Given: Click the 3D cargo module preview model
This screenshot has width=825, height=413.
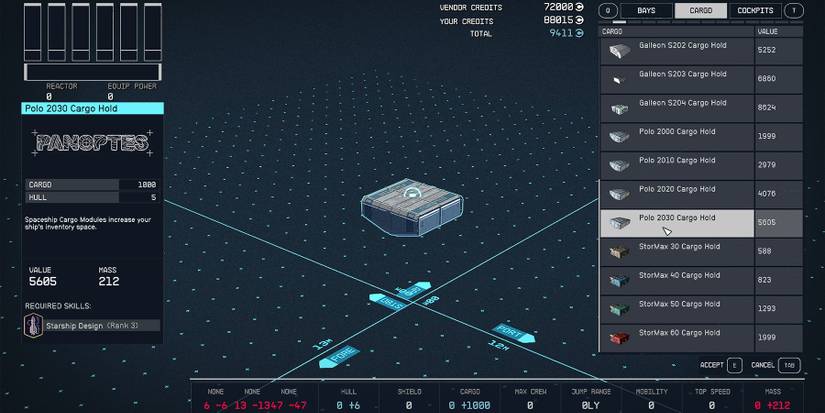Looking at the screenshot, I should 411,205.
